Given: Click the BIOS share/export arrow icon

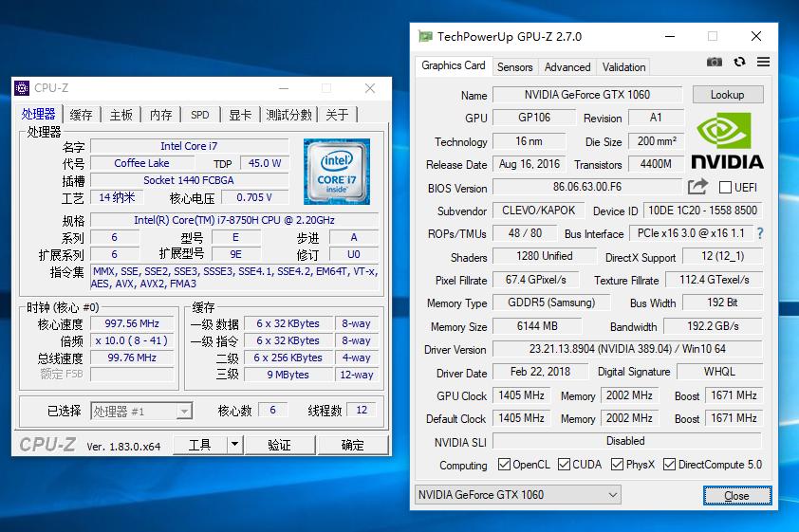Looking at the screenshot, I should [x=697, y=187].
